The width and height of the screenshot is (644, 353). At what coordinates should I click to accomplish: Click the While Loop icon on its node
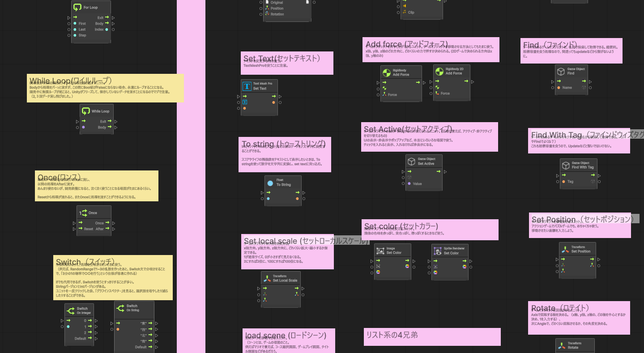87,111
